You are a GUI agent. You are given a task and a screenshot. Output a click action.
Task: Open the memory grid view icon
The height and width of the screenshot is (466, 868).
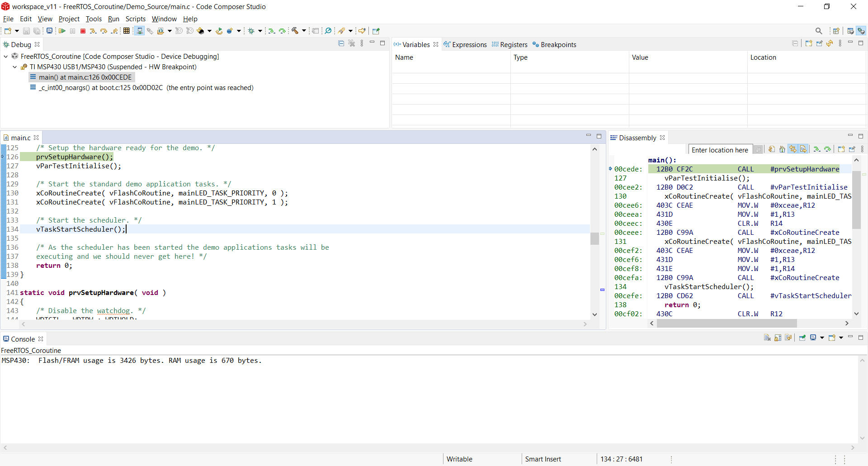coord(127,31)
